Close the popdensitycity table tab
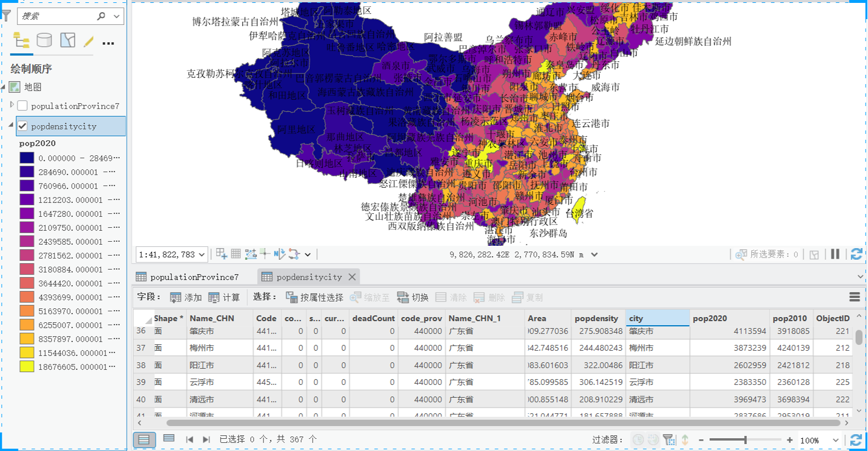 pyautogui.click(x=352, y=277)
